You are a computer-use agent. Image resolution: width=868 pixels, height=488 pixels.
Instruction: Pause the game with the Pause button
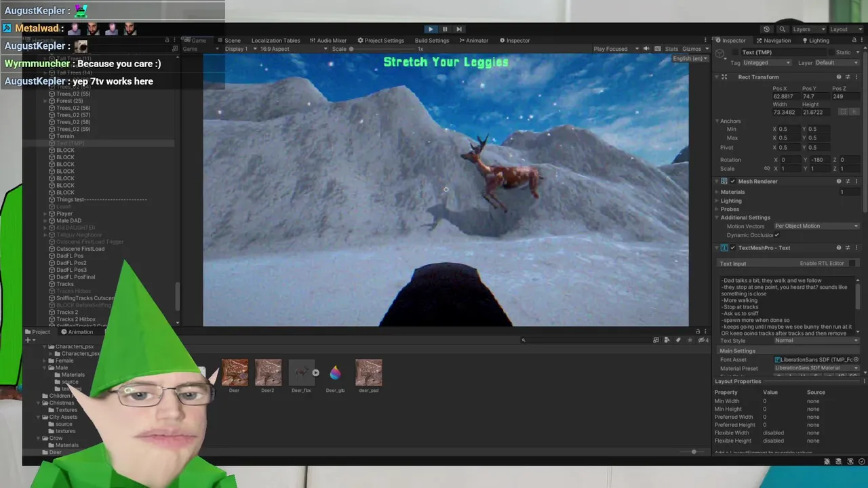[x=445, y=29]
